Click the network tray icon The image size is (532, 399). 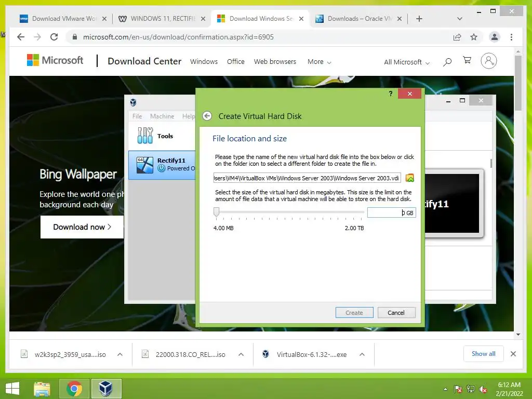(471, 389)
